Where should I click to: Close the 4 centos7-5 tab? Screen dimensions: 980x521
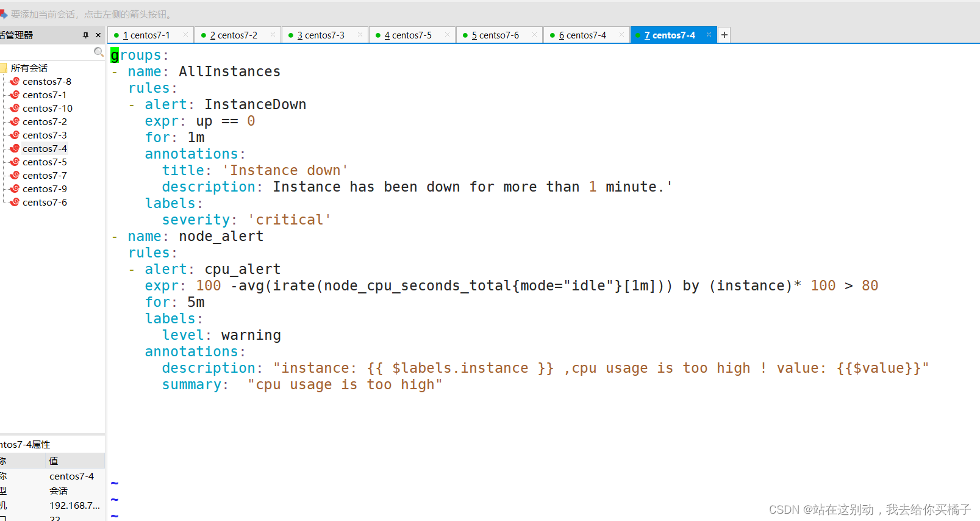point(447,35)
